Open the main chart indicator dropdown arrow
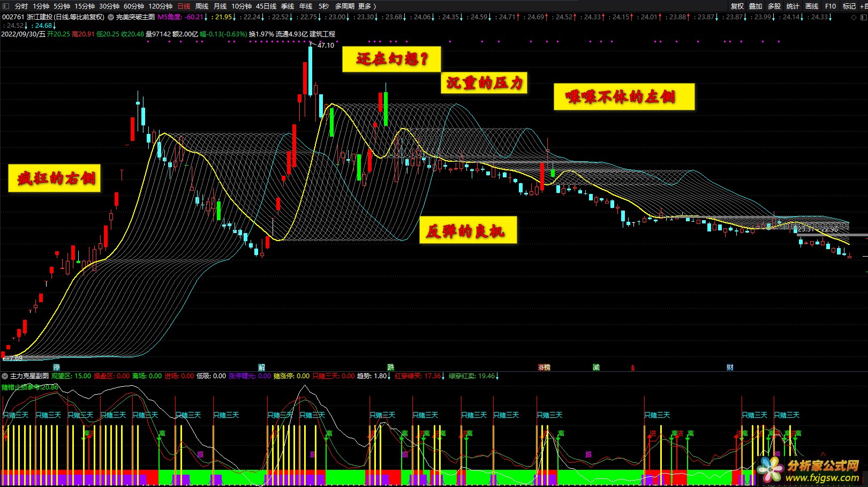 [111, 17]
